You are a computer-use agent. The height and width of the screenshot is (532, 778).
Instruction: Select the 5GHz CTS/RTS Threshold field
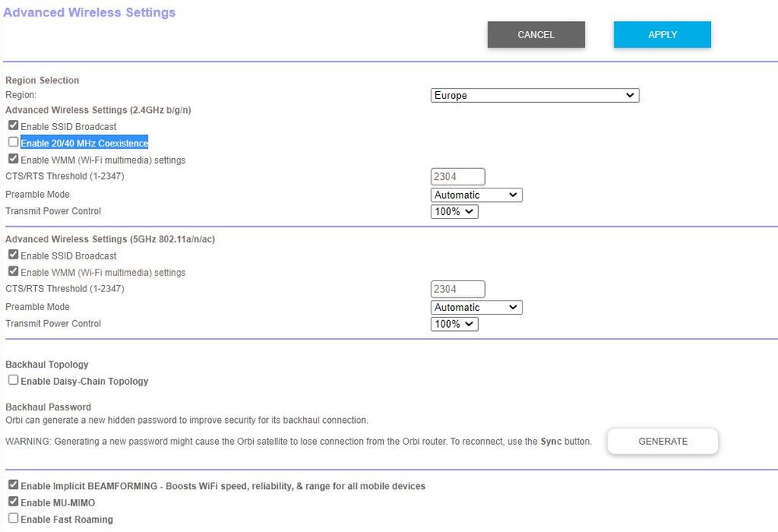(x=457, y=288)
